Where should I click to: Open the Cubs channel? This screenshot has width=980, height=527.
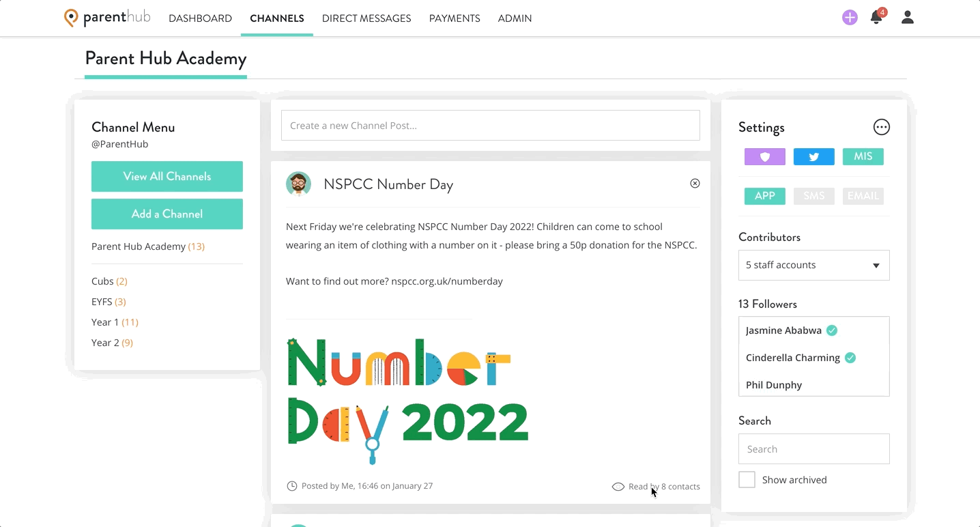[x=109, y=281]
